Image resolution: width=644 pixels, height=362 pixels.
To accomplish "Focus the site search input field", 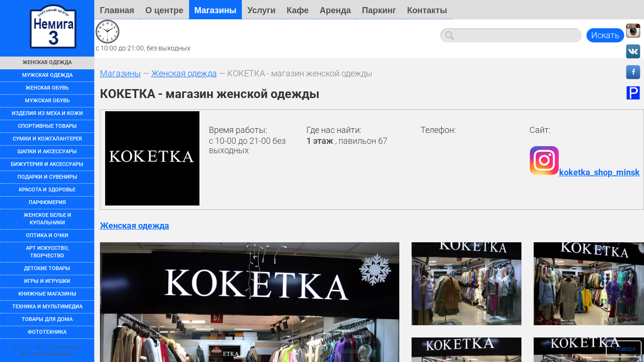I will (x=511, y=35).
